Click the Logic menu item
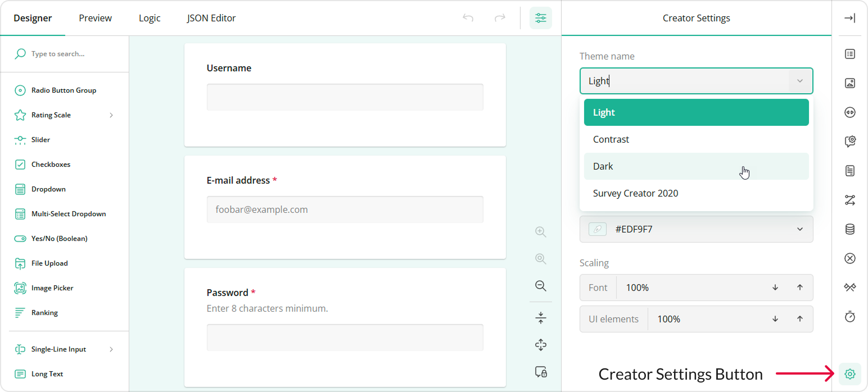This screenshot has height=392, width=868. pos(149,18)
